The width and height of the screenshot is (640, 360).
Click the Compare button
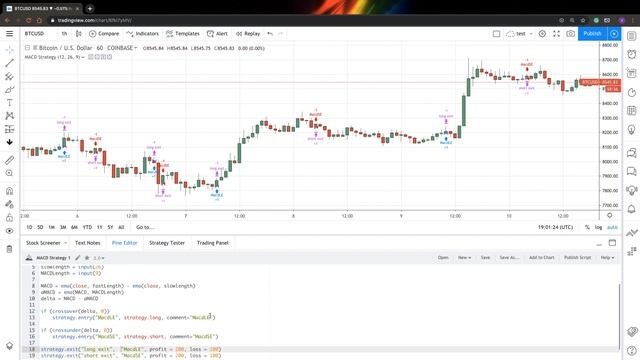[104, 33]
